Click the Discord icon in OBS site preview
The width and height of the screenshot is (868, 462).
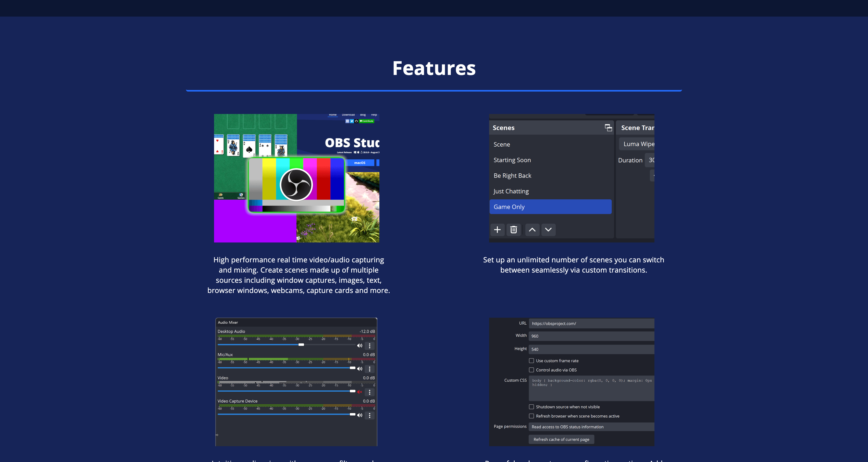point(347,121)
